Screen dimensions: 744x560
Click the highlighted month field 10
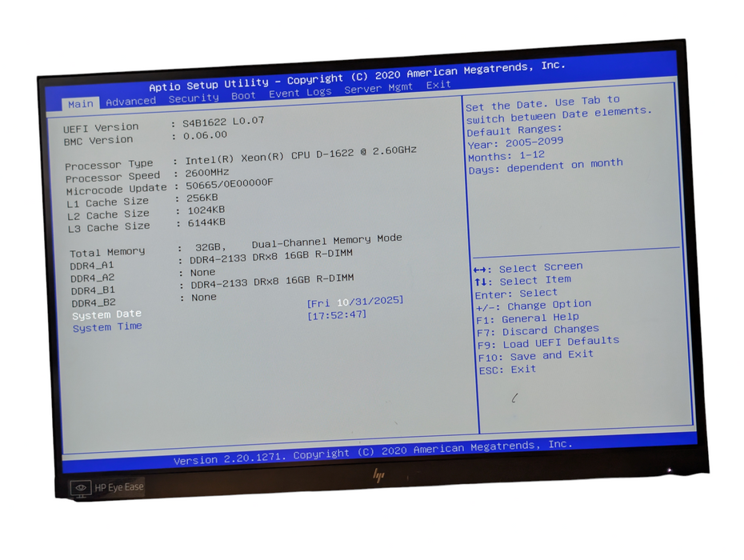(x=342, y=302)
